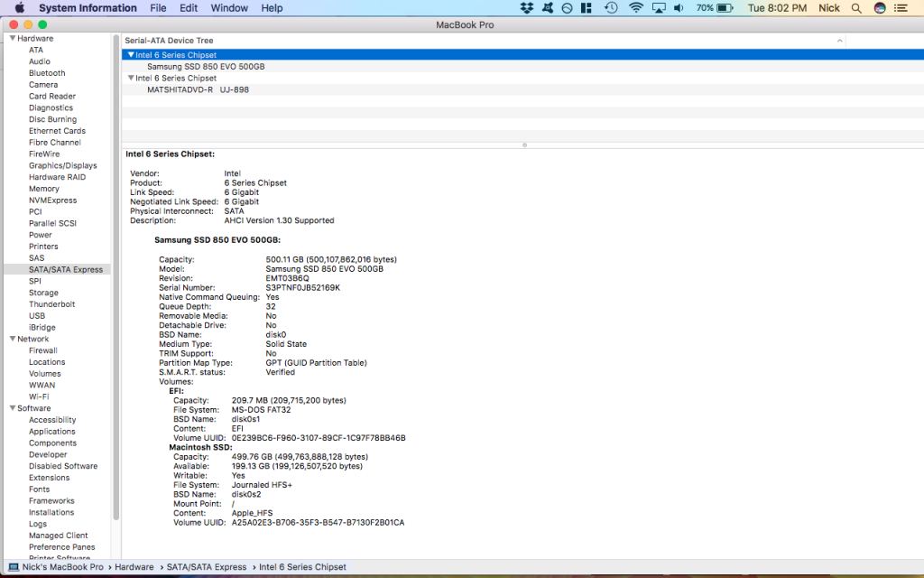Open the Wi-Fi status menu
Screen dimensions: 924x578
pos(636,7)
